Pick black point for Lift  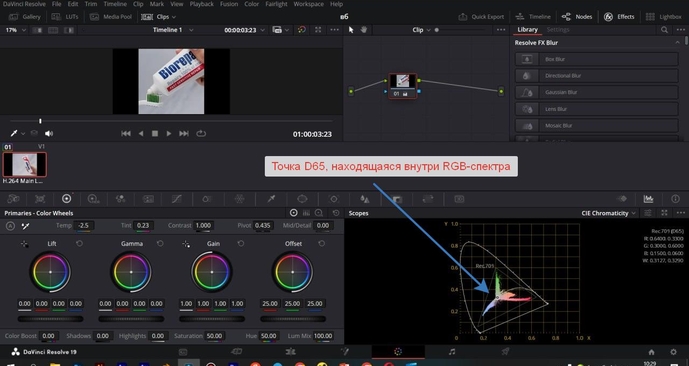pos(24,243)
